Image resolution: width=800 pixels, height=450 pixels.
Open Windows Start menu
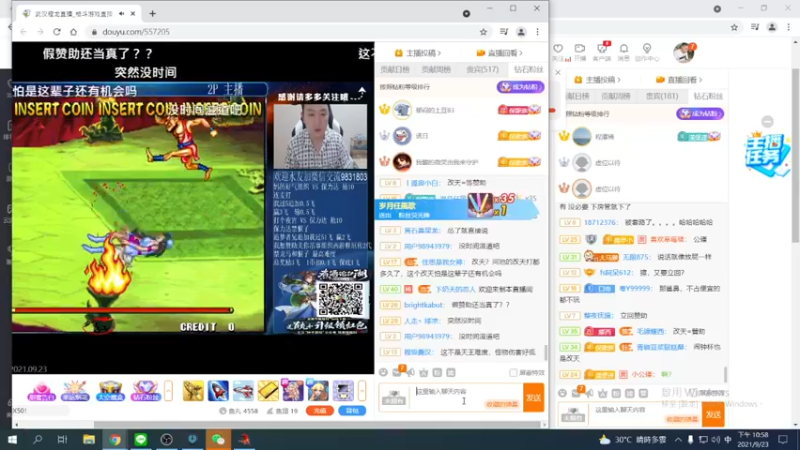[x=12, y=439]
